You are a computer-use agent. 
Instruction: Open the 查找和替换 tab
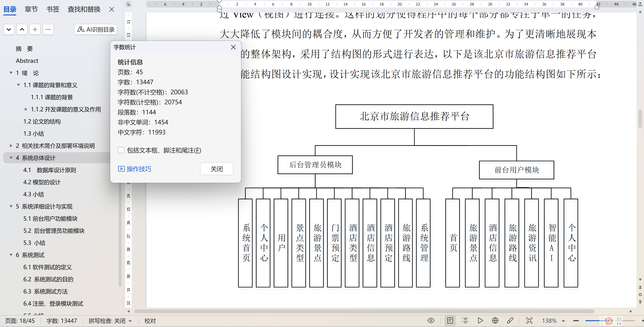point(84,9)
